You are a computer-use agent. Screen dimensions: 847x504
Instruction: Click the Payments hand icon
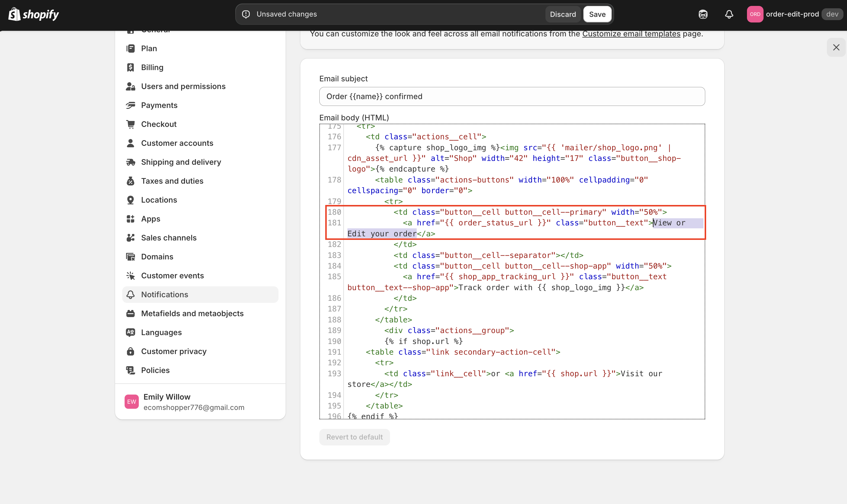tap(131, 105)
